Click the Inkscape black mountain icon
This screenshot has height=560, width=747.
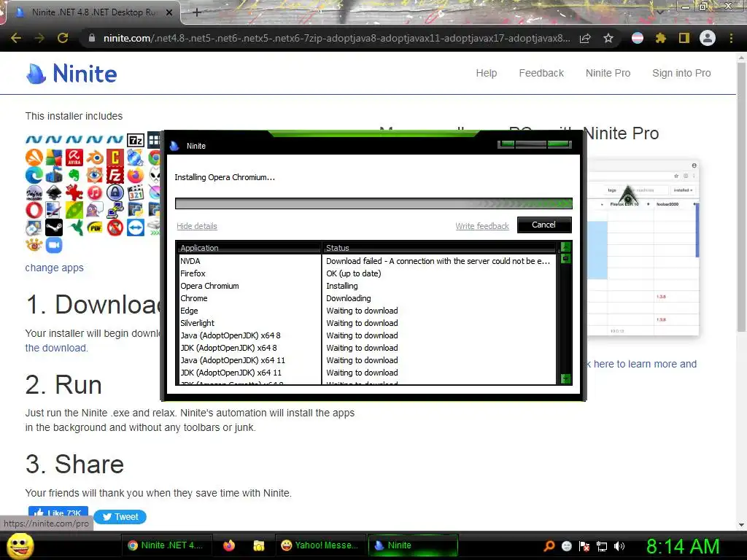[x=54, y=192]
